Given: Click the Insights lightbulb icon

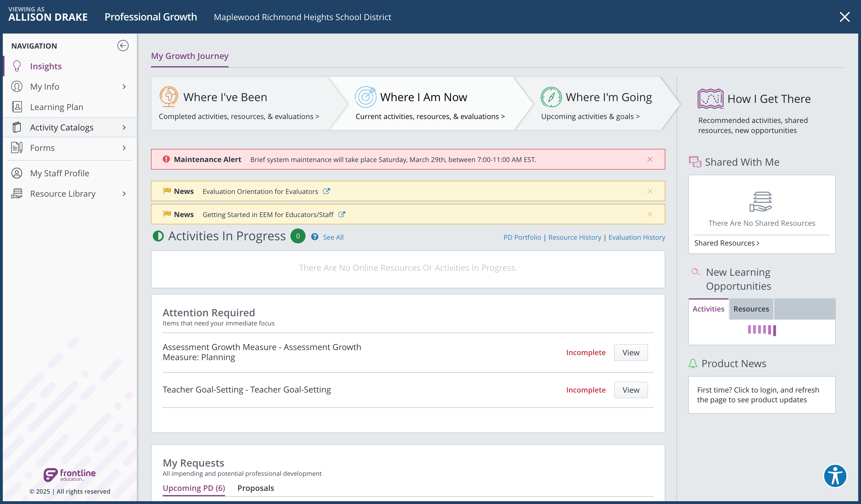Looking at the screenshot, I should point(17,66).
